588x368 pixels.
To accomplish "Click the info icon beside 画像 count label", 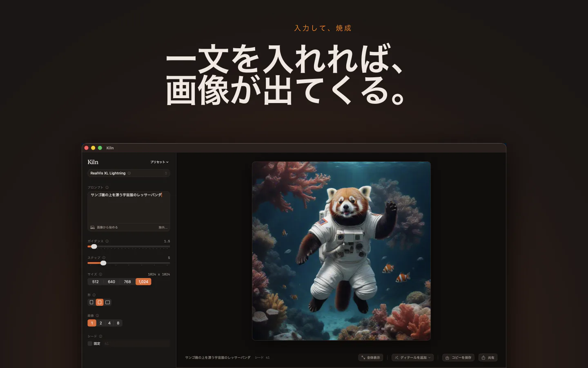I will pos(97,316).
